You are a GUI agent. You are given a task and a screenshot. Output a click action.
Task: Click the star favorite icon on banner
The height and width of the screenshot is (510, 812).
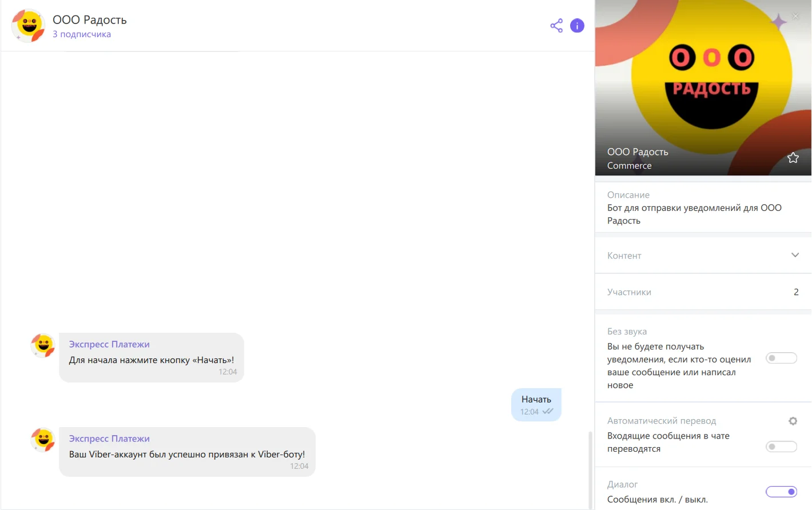(x=793, y=158)
